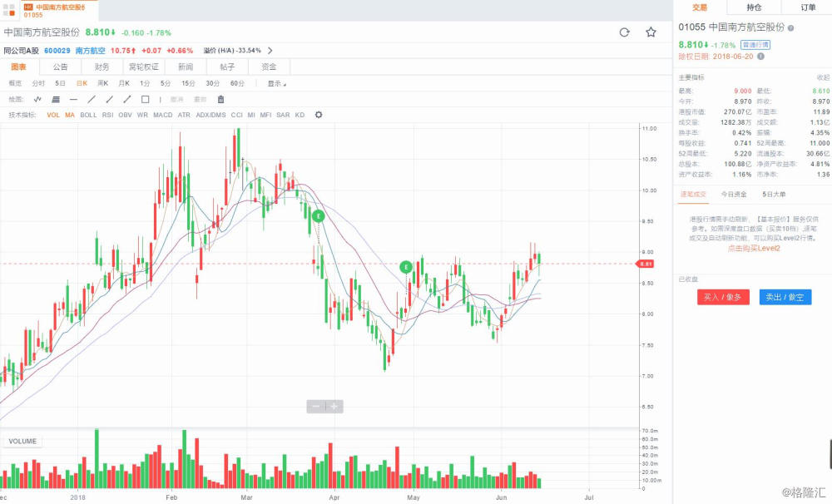Click the red 买入 / 做多 buy button
This screenshot has height=504, width=832.
pos(723,297)
